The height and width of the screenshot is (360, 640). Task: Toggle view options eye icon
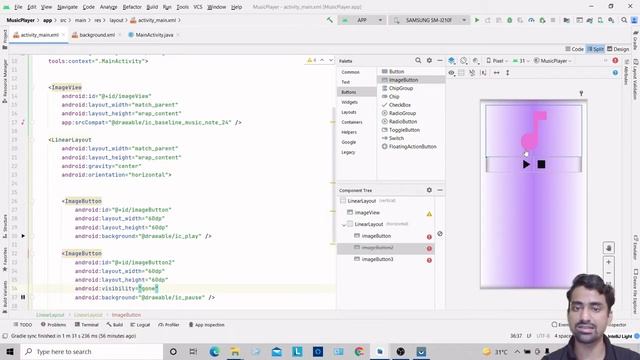451,73
